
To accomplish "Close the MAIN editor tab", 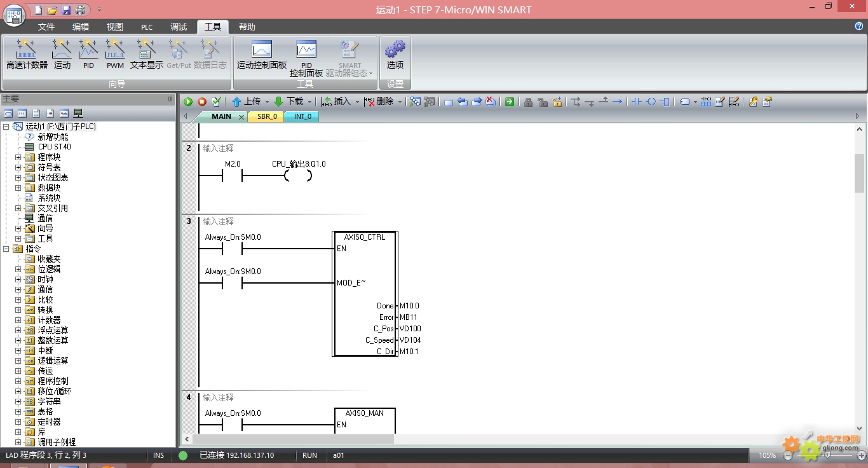I will 241,117.
